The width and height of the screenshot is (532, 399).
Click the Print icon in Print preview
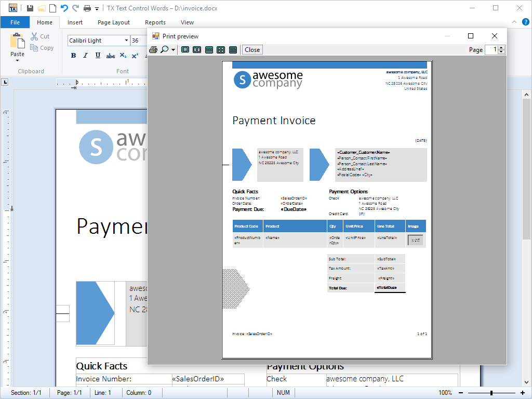(x=153, y=50)
